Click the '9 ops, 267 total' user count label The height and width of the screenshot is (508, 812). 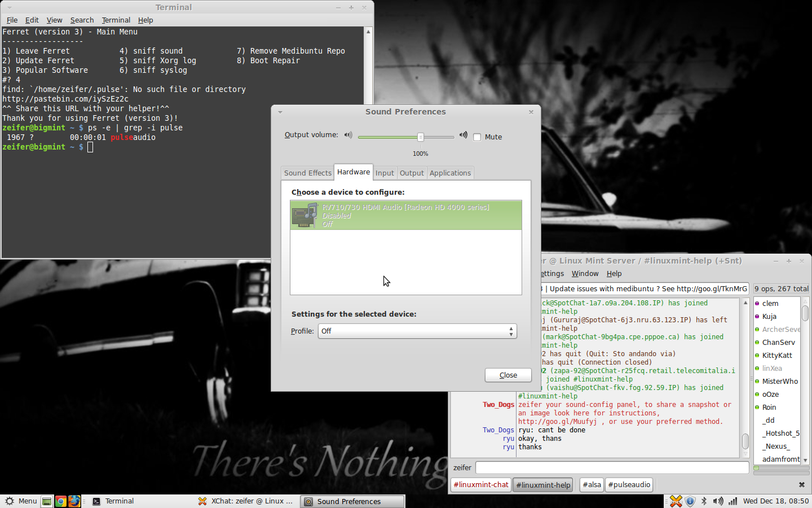point(782,288)
